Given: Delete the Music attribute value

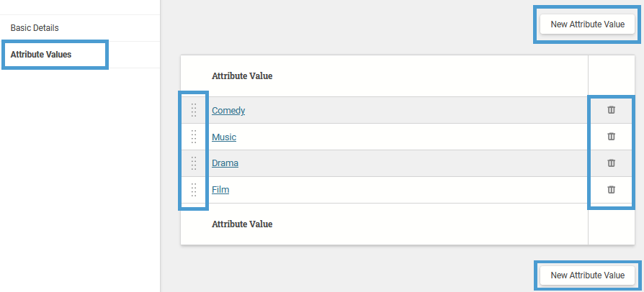Looking at the screenshot, I should 611,137.
